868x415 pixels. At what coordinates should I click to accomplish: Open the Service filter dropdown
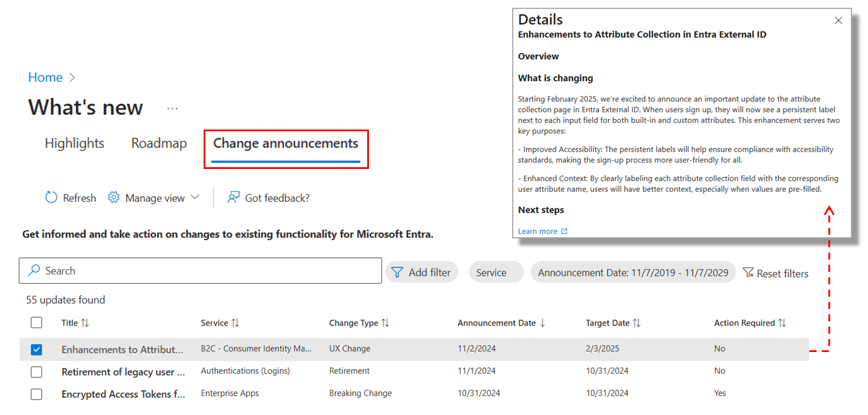[495, 272]
